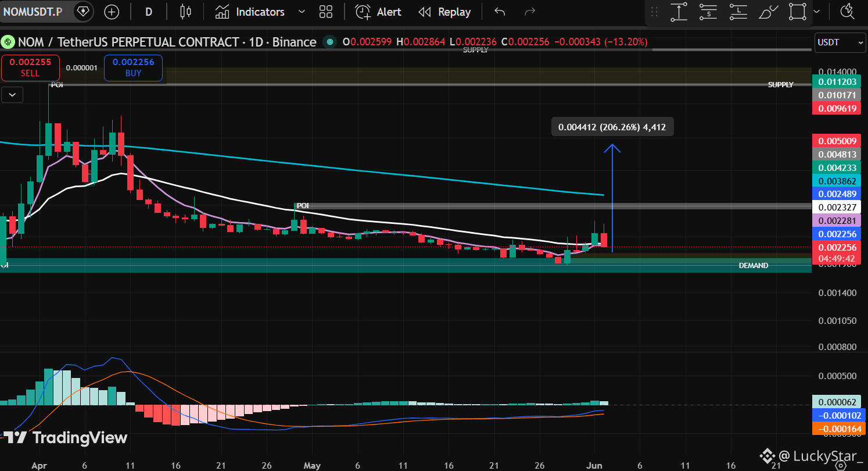This screenshot has width=868, height=471.
Task: Click the −0.000164 signal line value
Action: click(839, 429)
